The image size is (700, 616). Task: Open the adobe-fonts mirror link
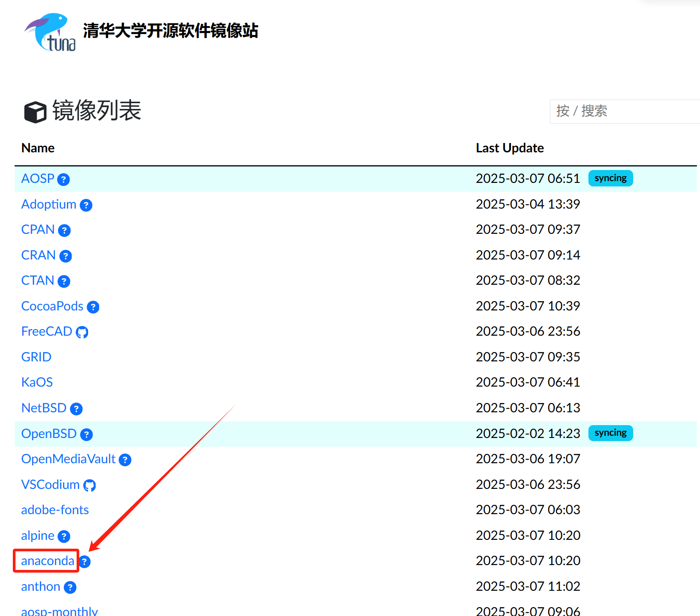[x=55, y=510]
